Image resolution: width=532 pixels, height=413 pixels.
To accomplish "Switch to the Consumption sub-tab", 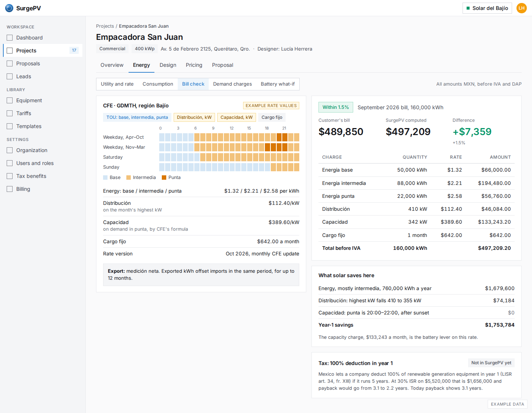I will click(x=158, y=84).
